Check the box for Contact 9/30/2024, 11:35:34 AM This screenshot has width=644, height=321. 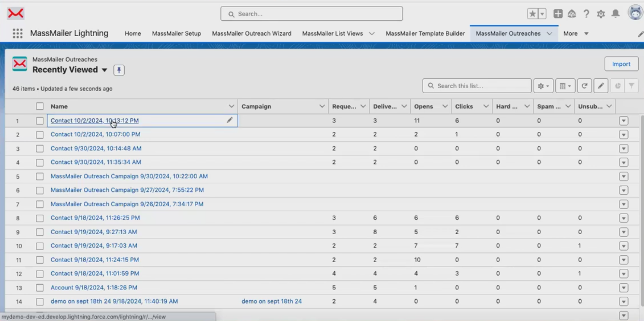pyautogui.click(x=40, y=162)
